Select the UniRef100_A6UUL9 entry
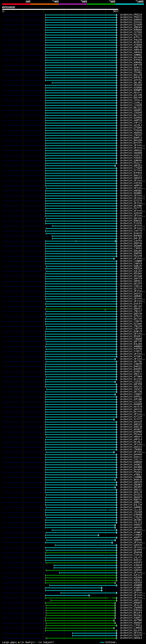The width and height of the screenshot is (146, 644). click(x=131, y=638)
